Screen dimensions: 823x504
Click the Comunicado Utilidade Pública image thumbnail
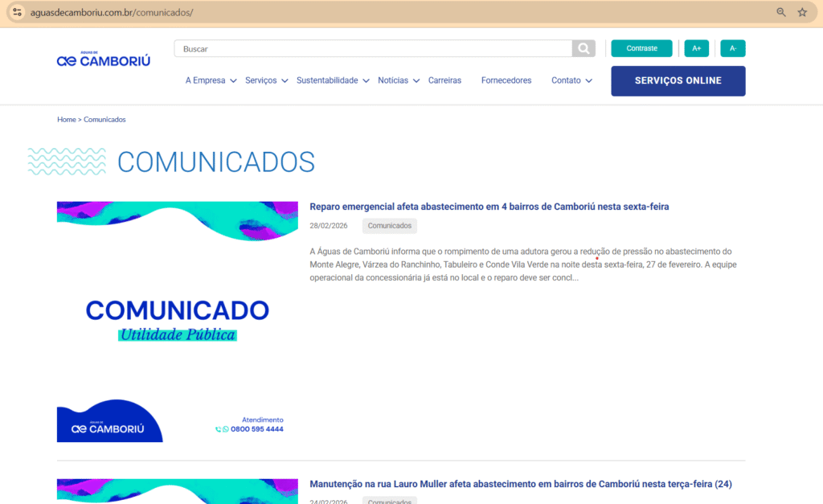177,319
